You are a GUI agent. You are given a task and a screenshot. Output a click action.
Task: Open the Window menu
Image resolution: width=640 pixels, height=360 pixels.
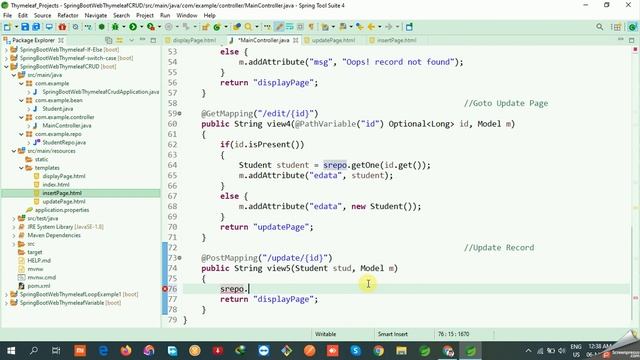point(187,15)
